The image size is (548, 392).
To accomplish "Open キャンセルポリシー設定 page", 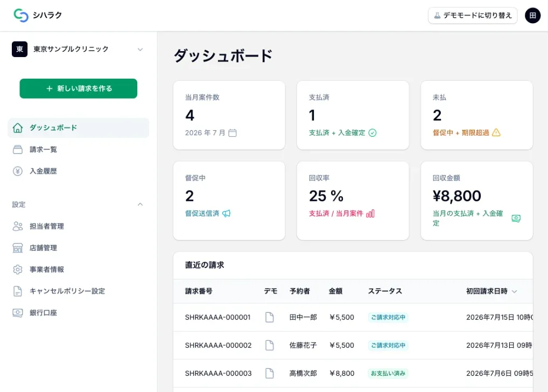I will coord(78,291).
